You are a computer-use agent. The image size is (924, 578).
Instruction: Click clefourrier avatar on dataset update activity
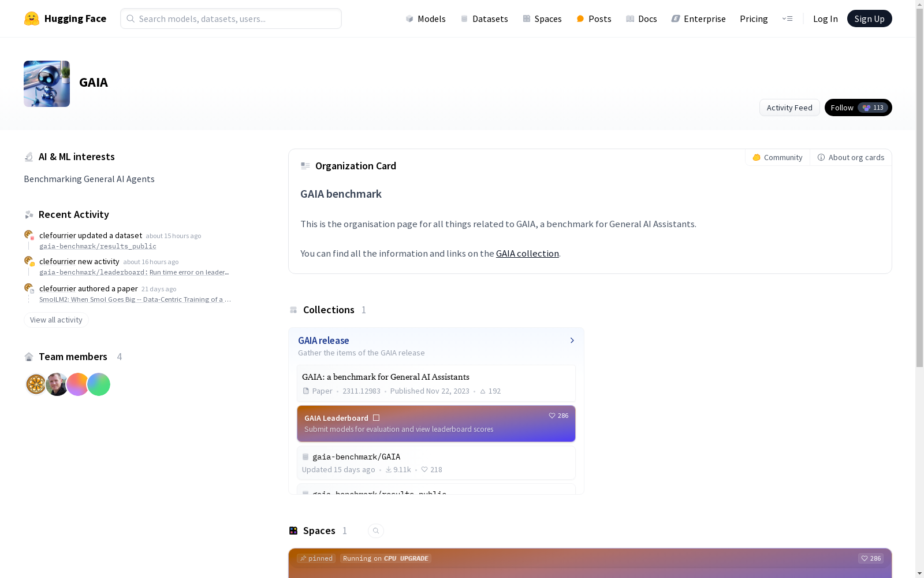(29, 235)
